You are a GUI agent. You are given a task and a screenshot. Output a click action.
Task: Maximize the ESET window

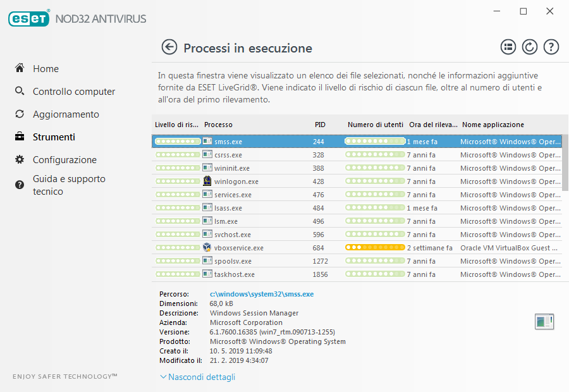523,11
